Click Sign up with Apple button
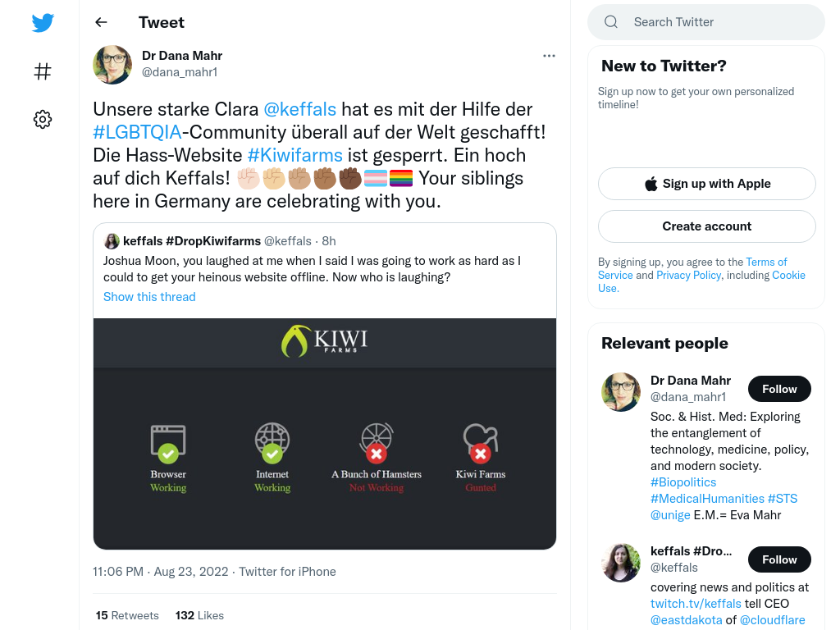The width and height of the screenshot is (840, 630). pyautogui.click(x=706, y=184)
